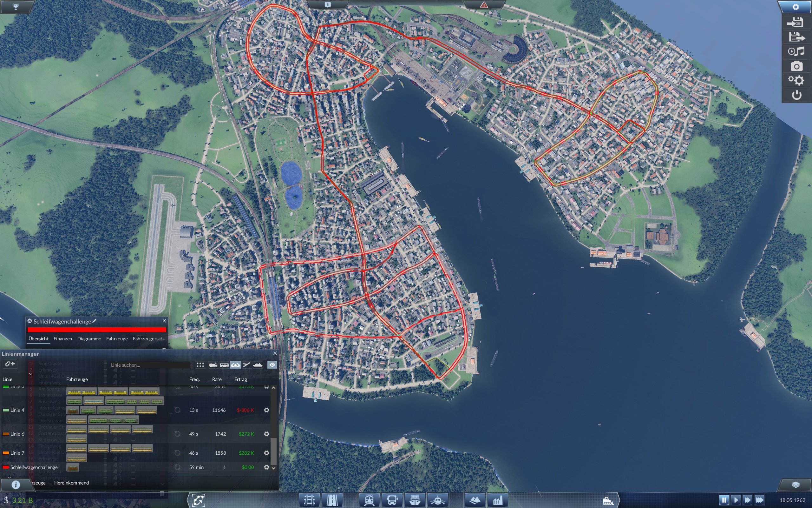The image size is (812, 508).
Task: Open settings gear for Linie 7
Action: coord(266,453)
